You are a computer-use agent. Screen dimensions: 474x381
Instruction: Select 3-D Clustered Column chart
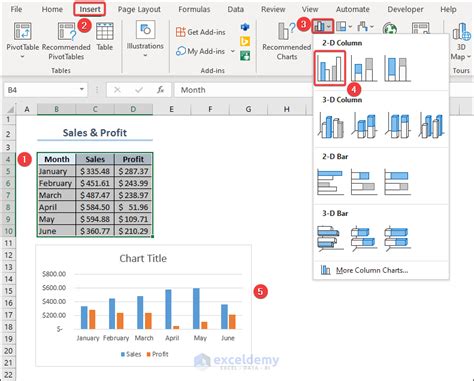[x=331, y=125]
